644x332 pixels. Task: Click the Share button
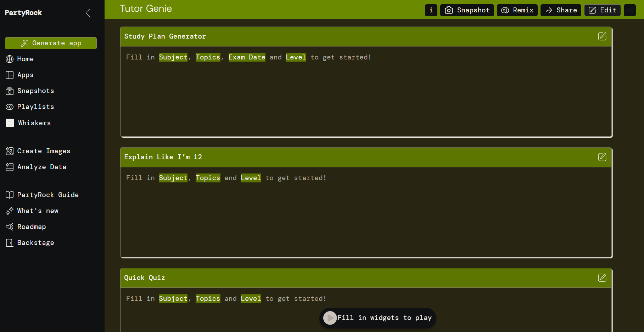tap(561, 10)
